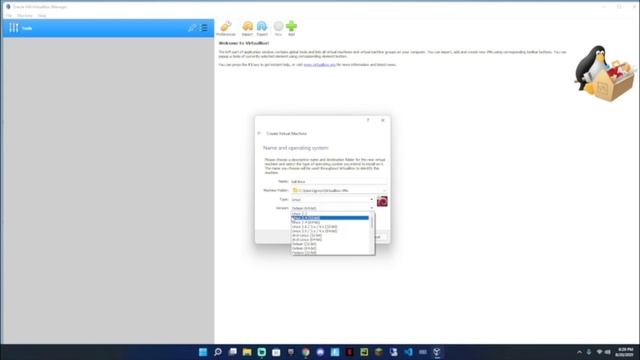Open File Explorer from the taskbar
This screenshot has height=360, width=640.
(x=247, y=352)
